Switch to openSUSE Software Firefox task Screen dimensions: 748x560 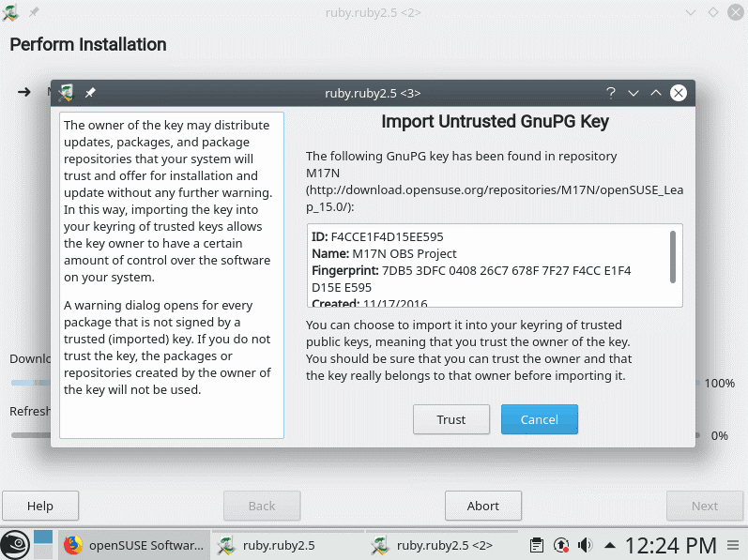(x=134, y=545)
